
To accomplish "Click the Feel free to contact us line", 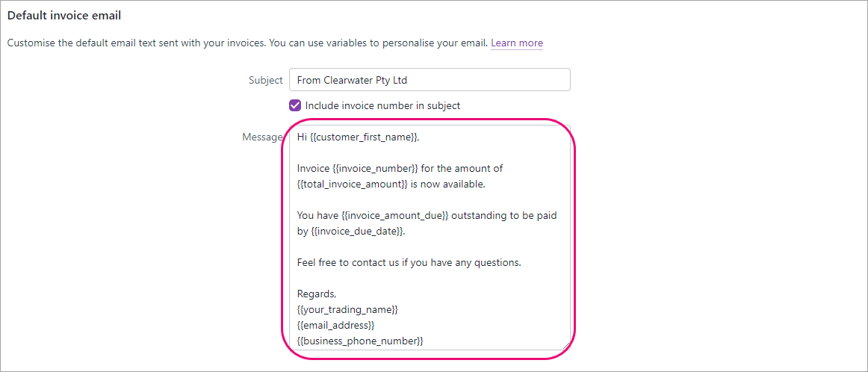I will [x=409, y=263].
